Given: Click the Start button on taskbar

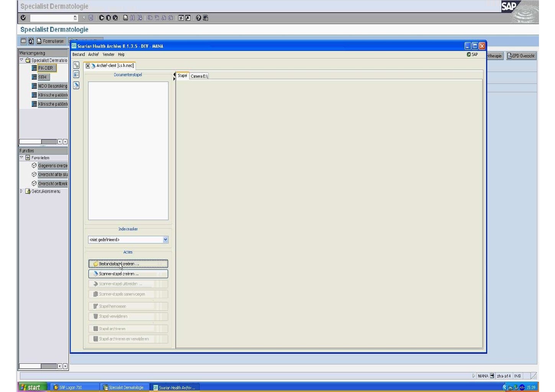Looking at the screenshot, I should (32, 387).
